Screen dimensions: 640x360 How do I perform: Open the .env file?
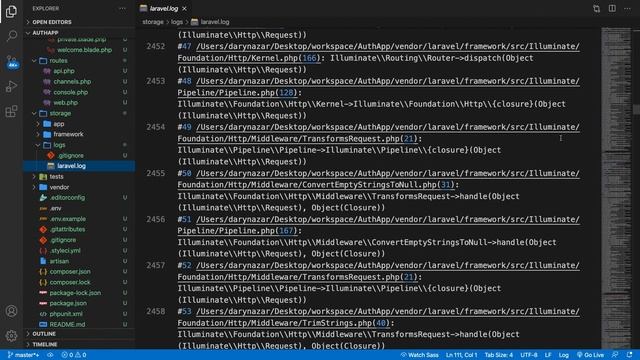coord(56,208)
